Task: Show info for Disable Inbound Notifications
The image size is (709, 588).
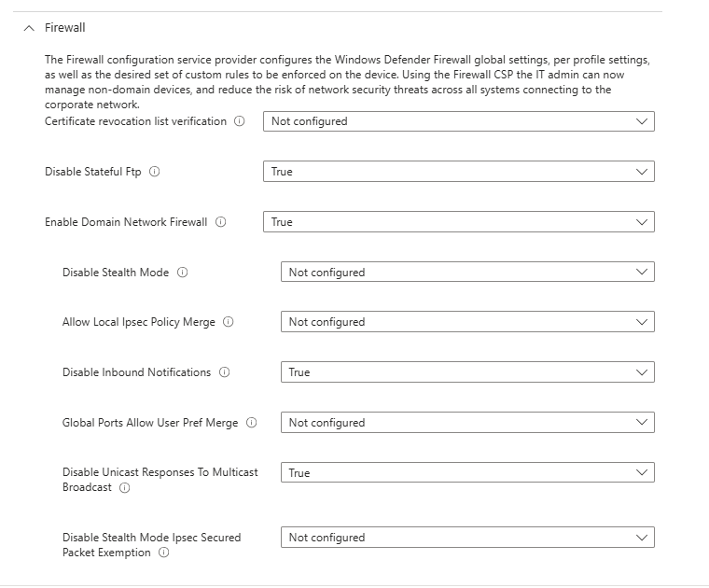Action: point(224,372)
